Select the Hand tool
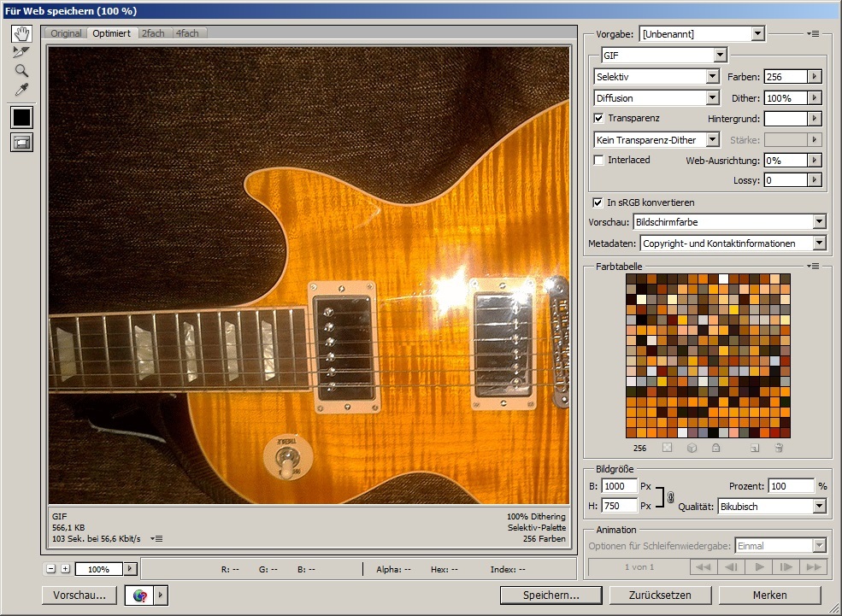 click(21, 34)
